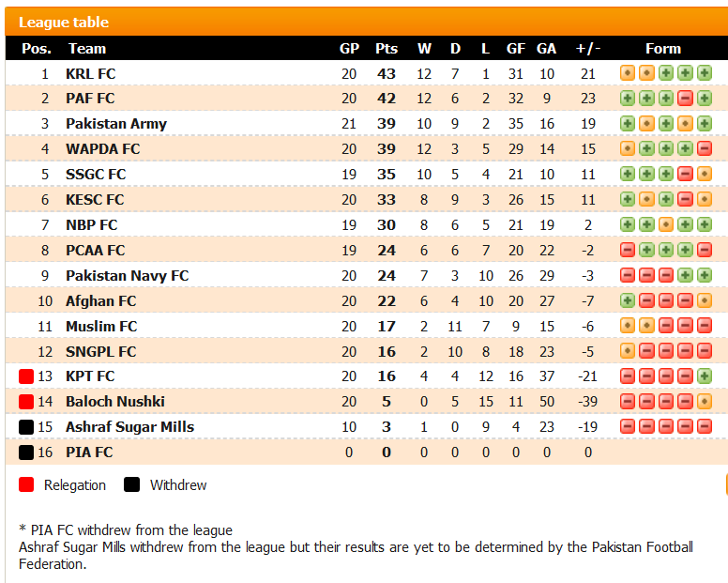Click the red relegation marker beside KPT FC
The width and height of the screenshot is (728, 583).
(x=26, y=376)
